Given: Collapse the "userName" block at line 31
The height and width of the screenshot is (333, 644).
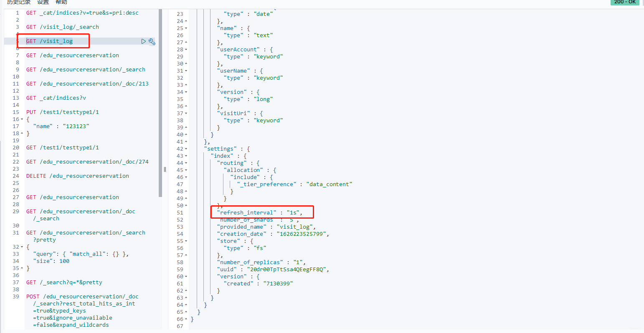Looking at the screenshot, I should click(186, 71).
